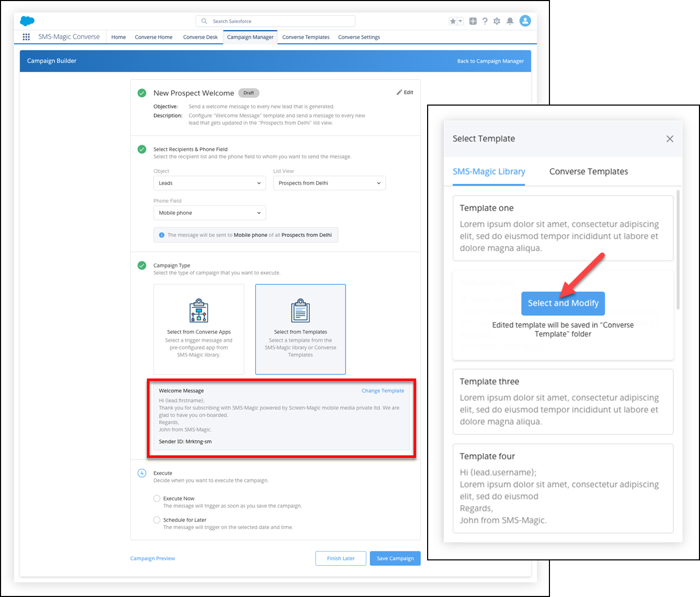Choose Select from Templates card
The image size is (700, 597).
pos(301,329)
